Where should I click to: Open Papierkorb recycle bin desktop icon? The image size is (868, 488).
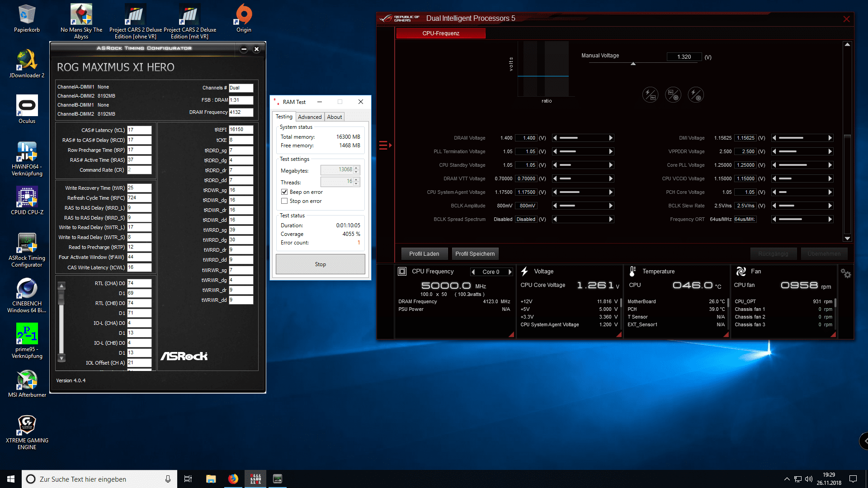point(27,19)
